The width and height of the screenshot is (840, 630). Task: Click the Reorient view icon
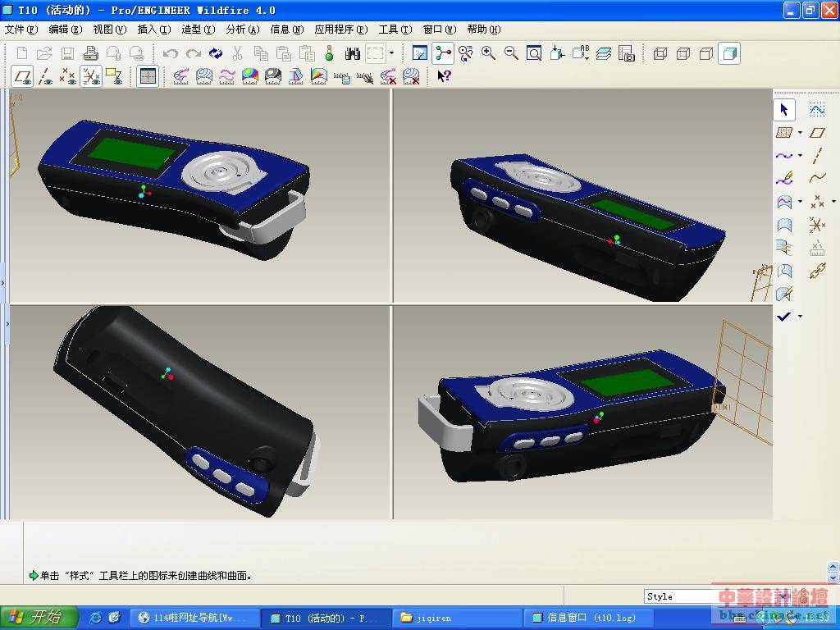point(557,53)
